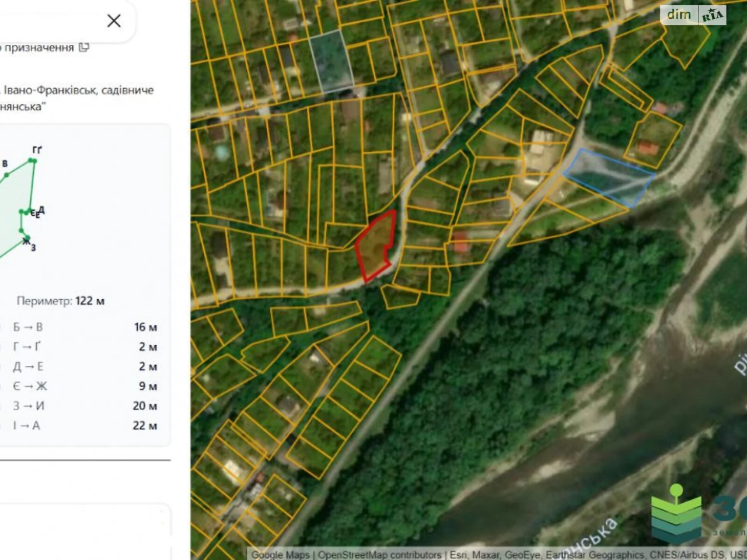Click the '20 м' length value
This screenshot has height=560, width=747.
145,406
